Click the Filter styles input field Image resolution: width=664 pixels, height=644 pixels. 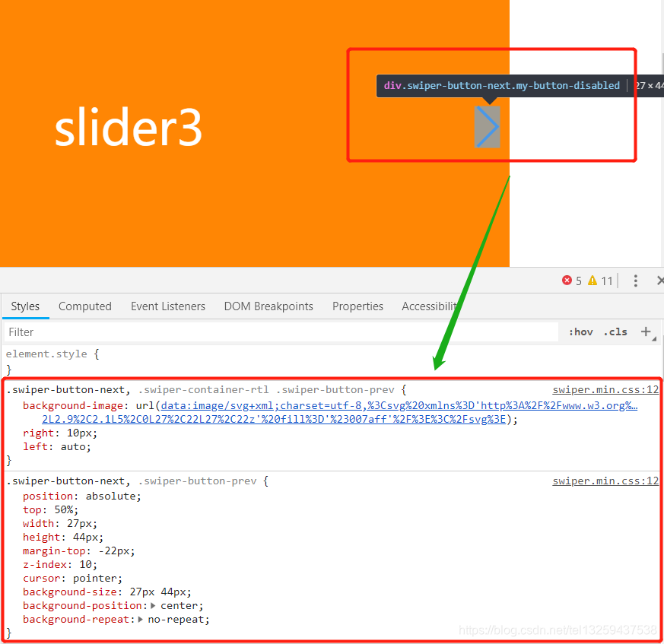[x=281, y=332]
